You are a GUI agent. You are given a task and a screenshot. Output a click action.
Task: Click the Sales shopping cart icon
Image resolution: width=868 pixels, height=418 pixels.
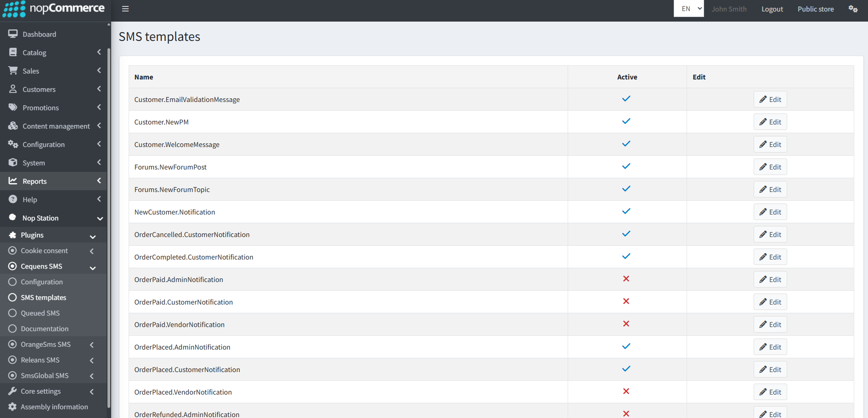pyautogui.click(x=13, y=71)
